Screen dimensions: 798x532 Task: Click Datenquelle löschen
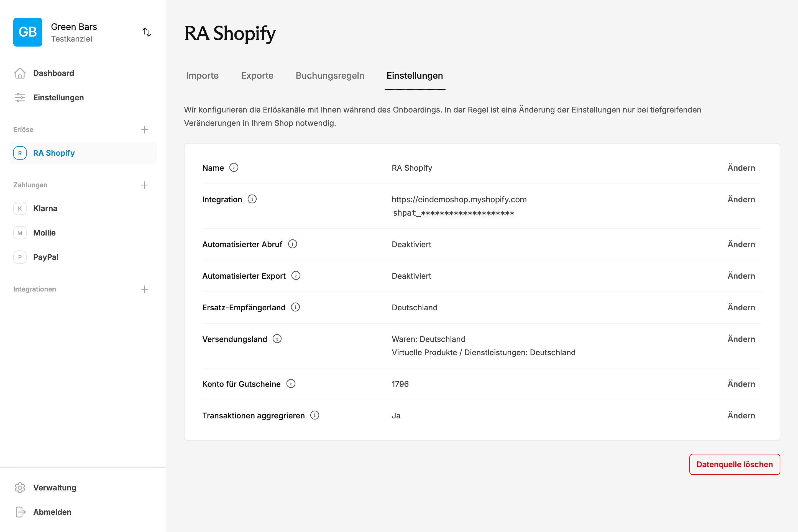pyautogui.click(x=734, y=464)
